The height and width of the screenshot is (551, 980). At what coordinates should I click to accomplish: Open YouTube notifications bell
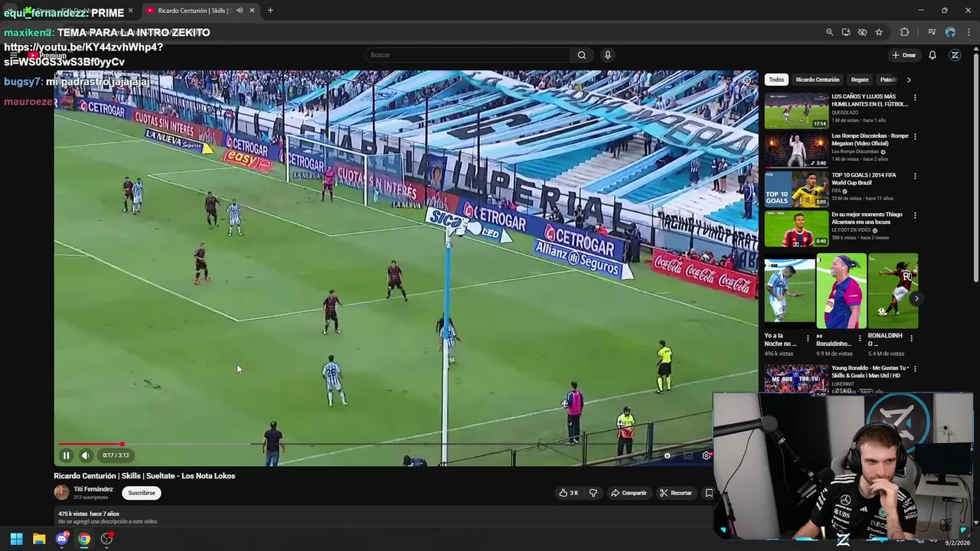(933, 55)
